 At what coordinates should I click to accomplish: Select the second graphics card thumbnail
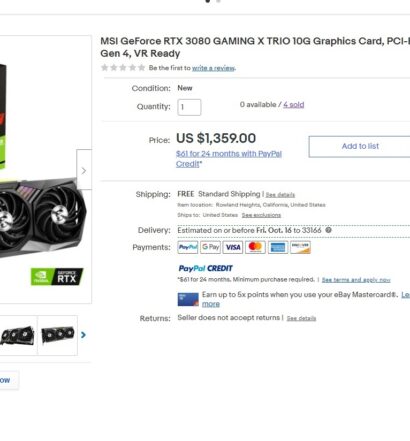point(58,335)
